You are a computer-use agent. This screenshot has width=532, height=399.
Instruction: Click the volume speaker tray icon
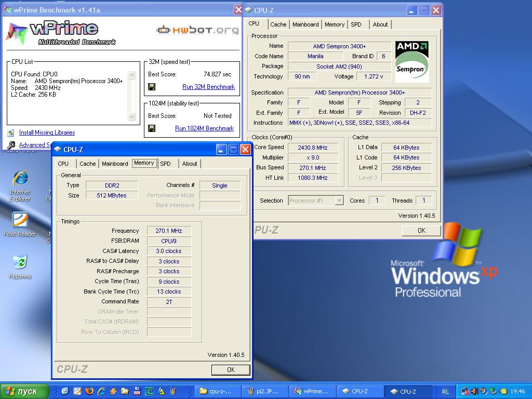click(474, 391)
